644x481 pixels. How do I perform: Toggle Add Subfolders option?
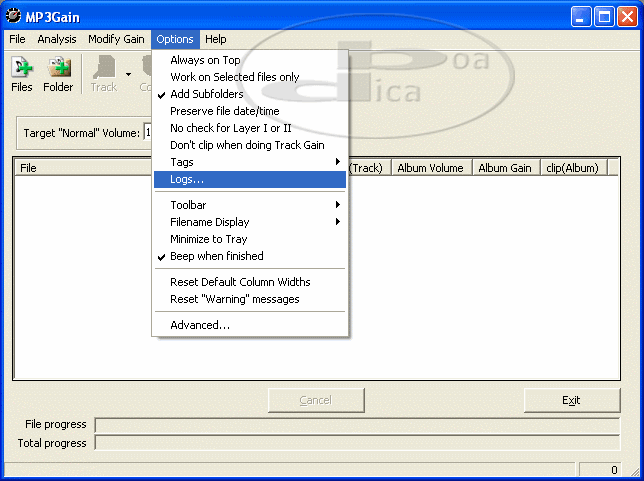[x=206, y=94]
